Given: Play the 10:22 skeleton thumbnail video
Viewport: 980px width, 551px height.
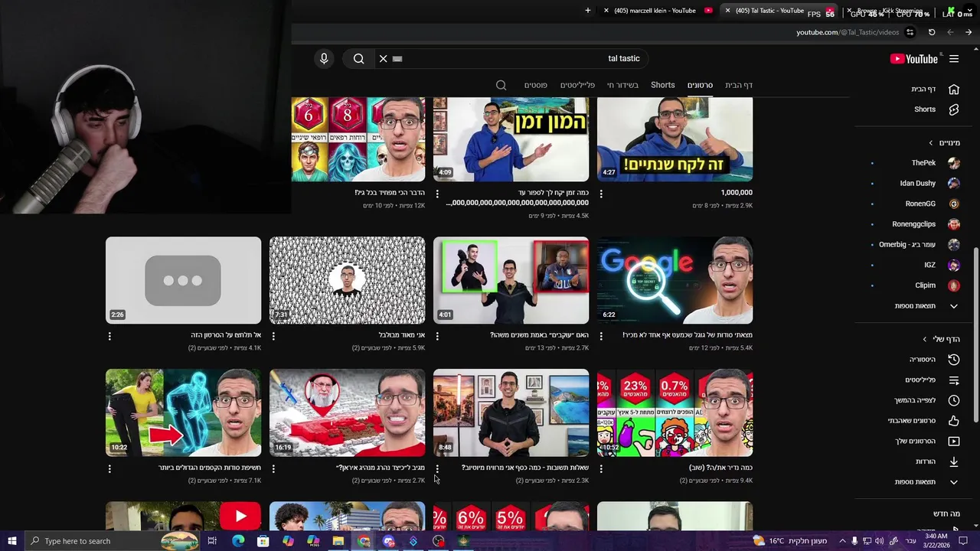Looking at the screenshot, I should coord(183,412).
